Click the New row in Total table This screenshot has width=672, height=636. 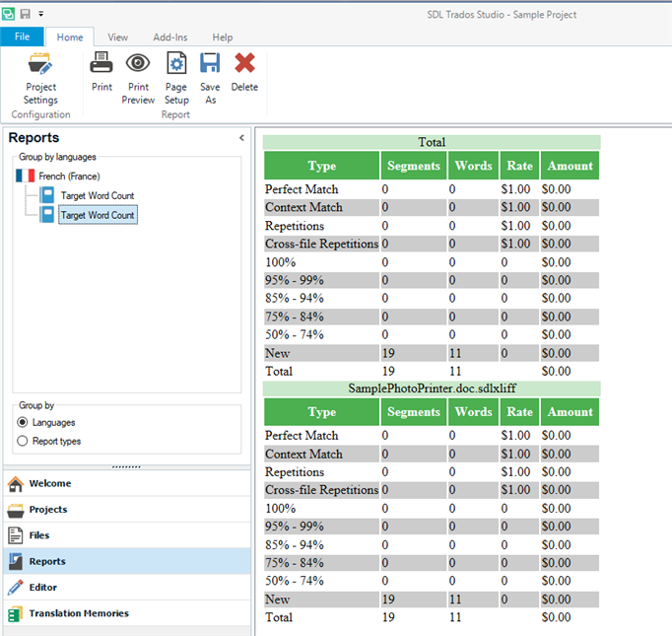click(432, 353)
